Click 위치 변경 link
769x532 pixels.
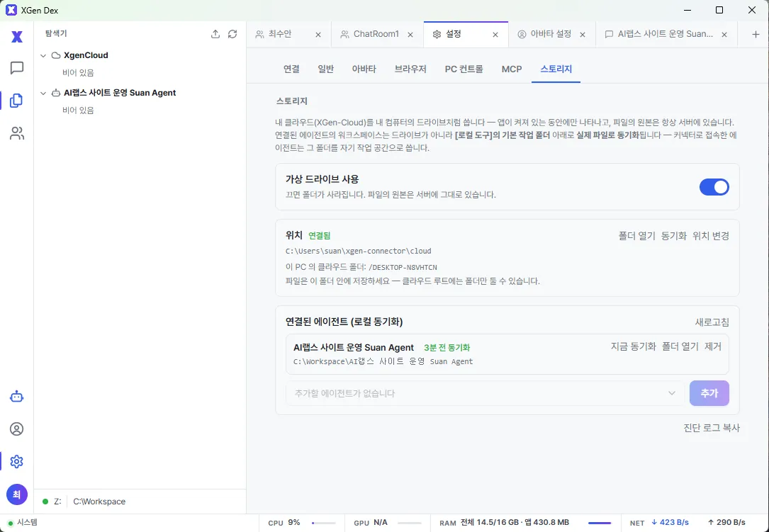711,236
